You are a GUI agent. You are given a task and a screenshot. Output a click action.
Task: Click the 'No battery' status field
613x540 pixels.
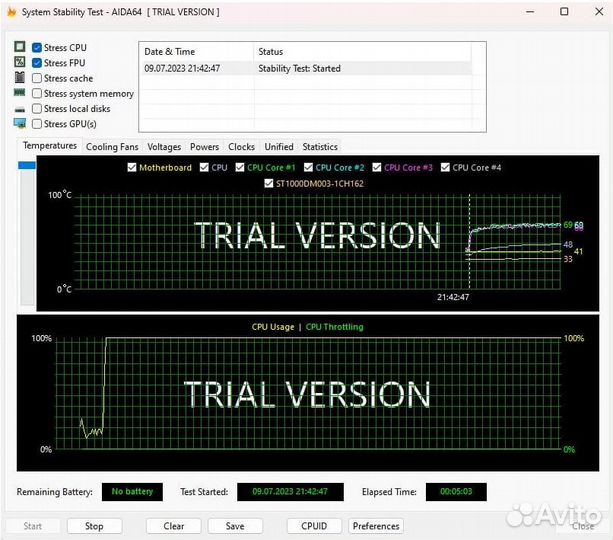(132, 492)
